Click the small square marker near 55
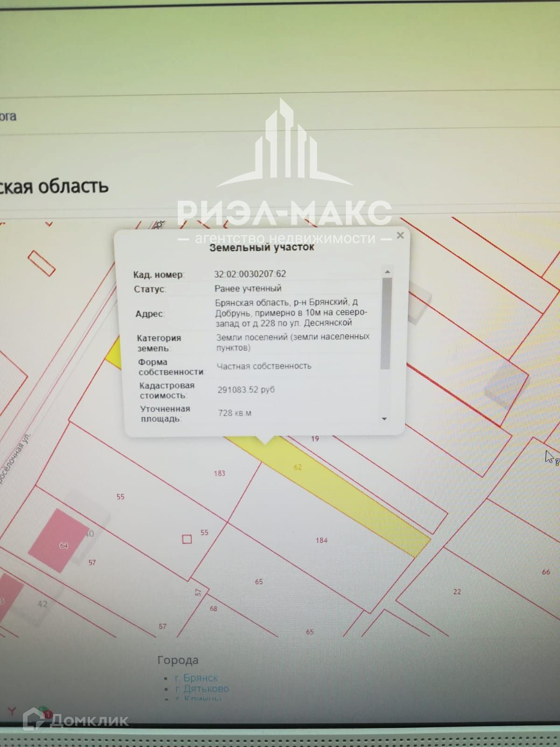The image size is (560, 747). tap(187, 539)
